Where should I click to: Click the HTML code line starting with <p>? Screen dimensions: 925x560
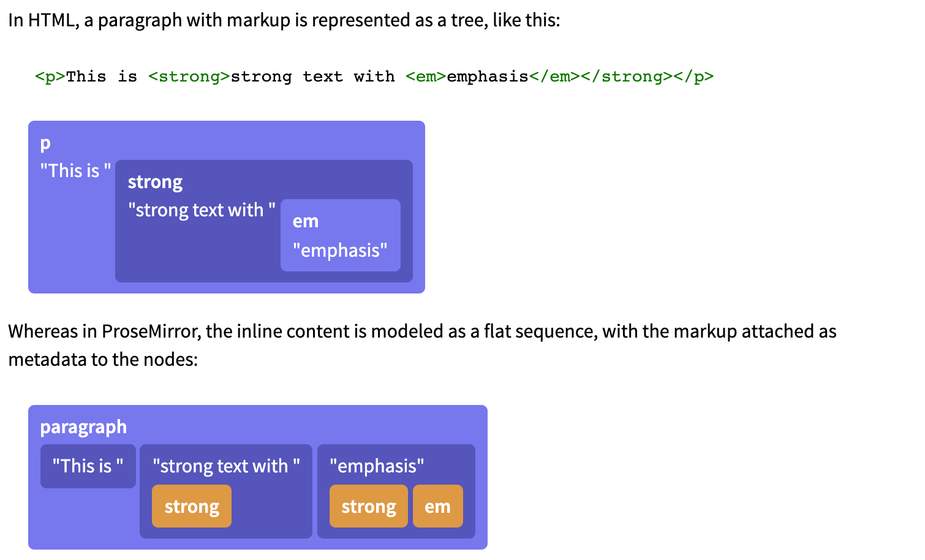[x=374, y=77]
